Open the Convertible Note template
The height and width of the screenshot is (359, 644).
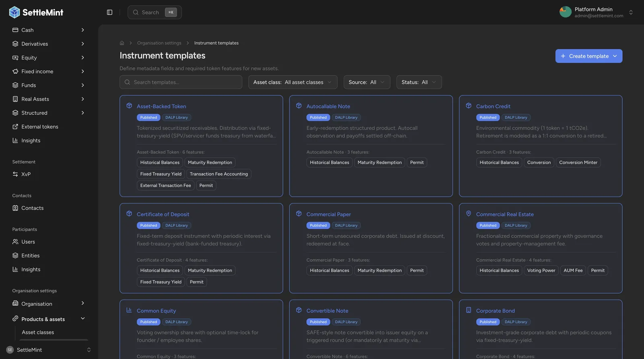327,311
